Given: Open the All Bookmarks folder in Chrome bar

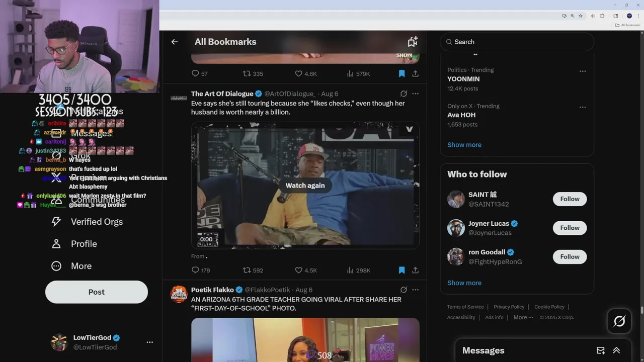Looking at the screenshot, I should click(x=627, y=25).
